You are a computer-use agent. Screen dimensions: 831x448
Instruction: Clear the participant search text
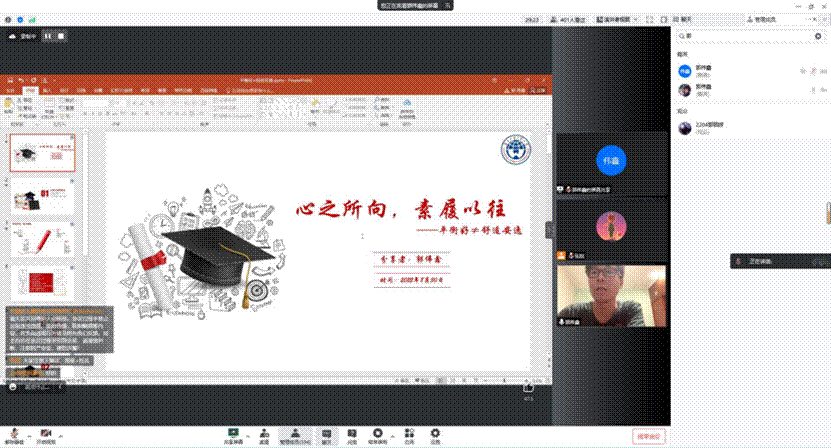click(x=817, y=36)
